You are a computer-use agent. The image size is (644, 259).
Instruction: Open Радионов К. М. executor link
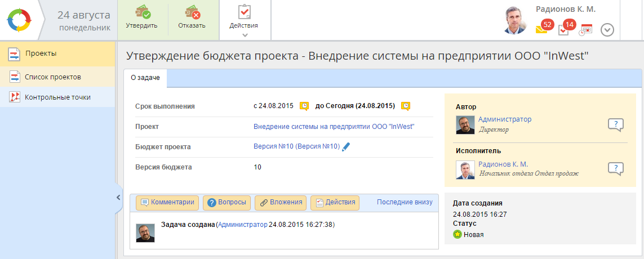(503, 164)
